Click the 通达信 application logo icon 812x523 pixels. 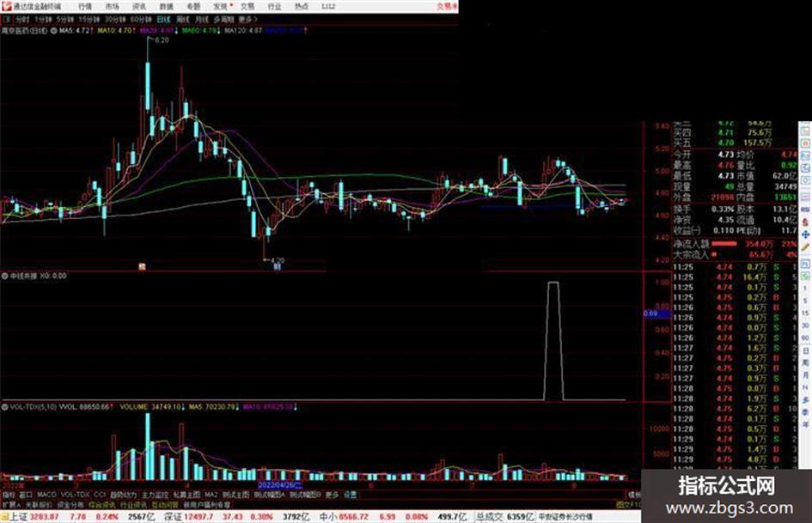pyautogui.click(x=6, y=6)
